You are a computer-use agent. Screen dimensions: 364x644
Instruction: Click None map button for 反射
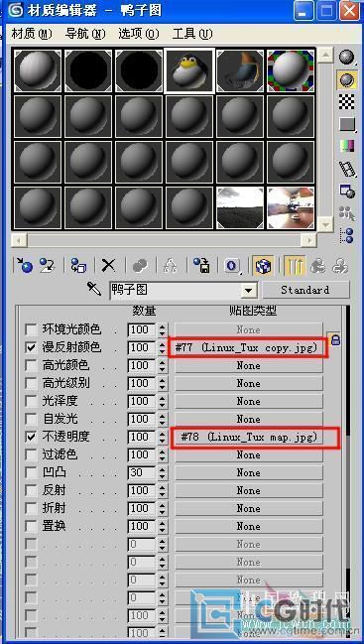(x=249, y=491)
